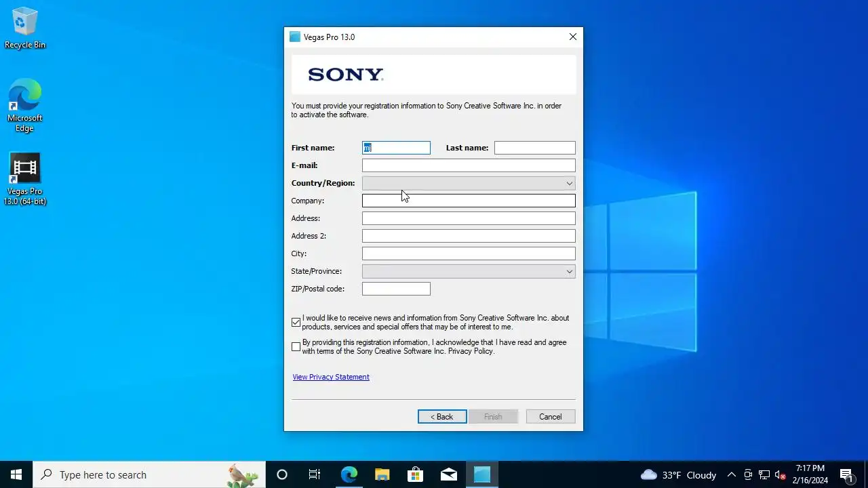Image resolution: width=868 pixels, height=488 pixels.
Task: Open the Windows Start menu
Action: click(x=16, y=474)
